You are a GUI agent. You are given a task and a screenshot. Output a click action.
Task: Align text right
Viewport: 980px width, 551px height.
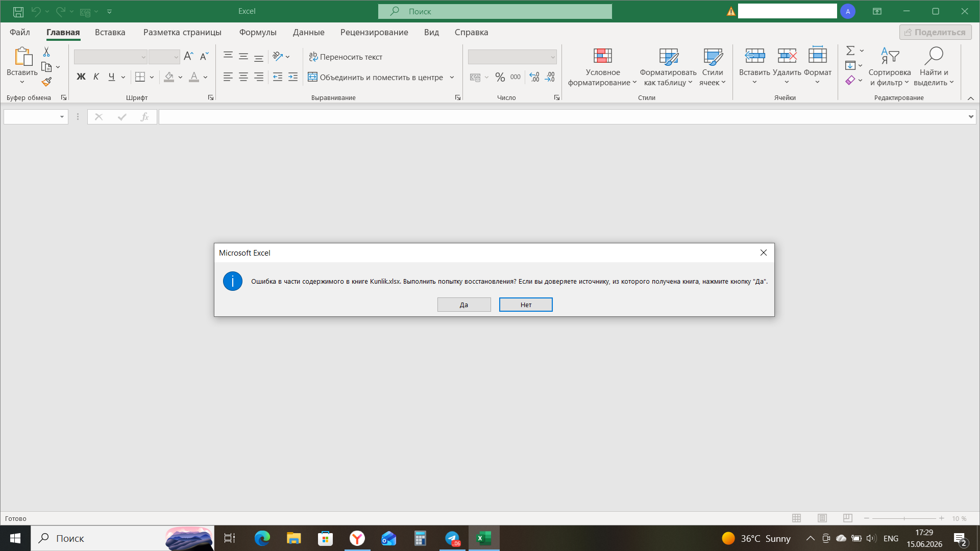[x=259, y=77]
